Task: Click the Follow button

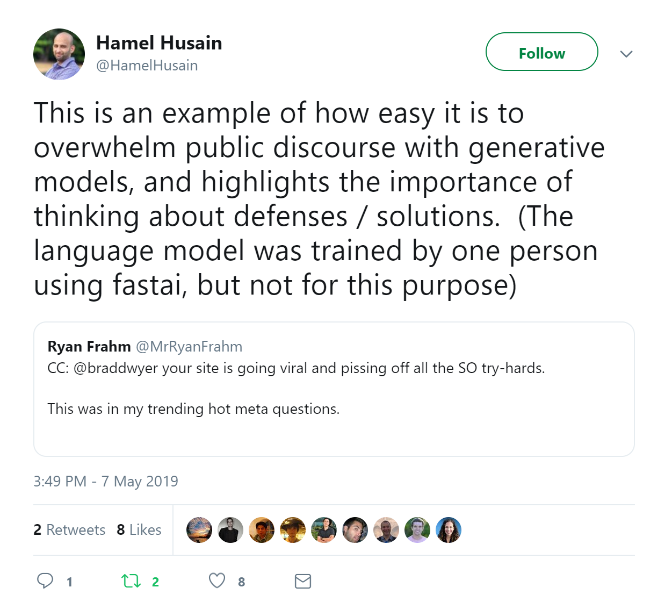Action: pos(541,52)
